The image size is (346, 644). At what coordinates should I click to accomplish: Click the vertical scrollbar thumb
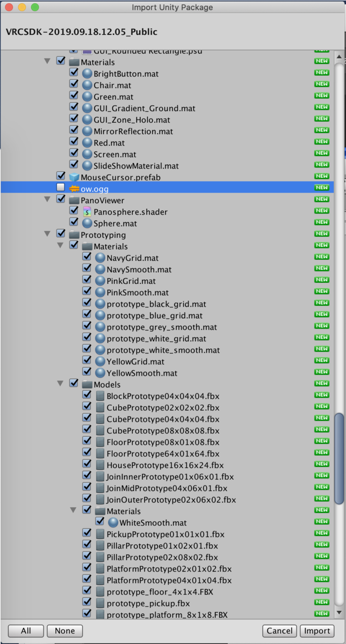pyautogui.click(x=338, y=458)
